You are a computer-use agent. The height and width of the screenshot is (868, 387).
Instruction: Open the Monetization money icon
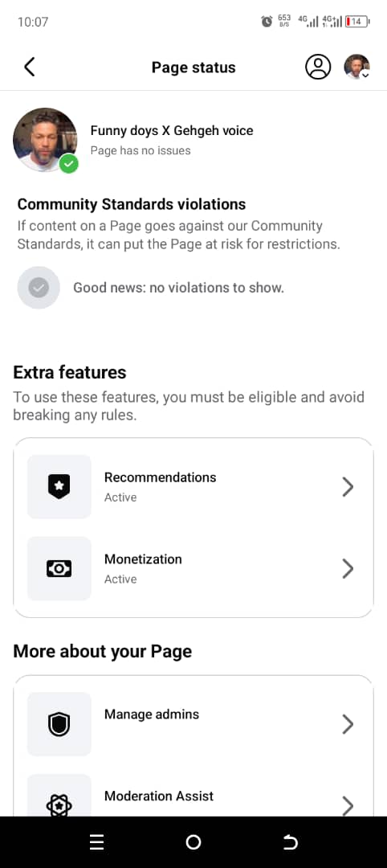point(59,568)
